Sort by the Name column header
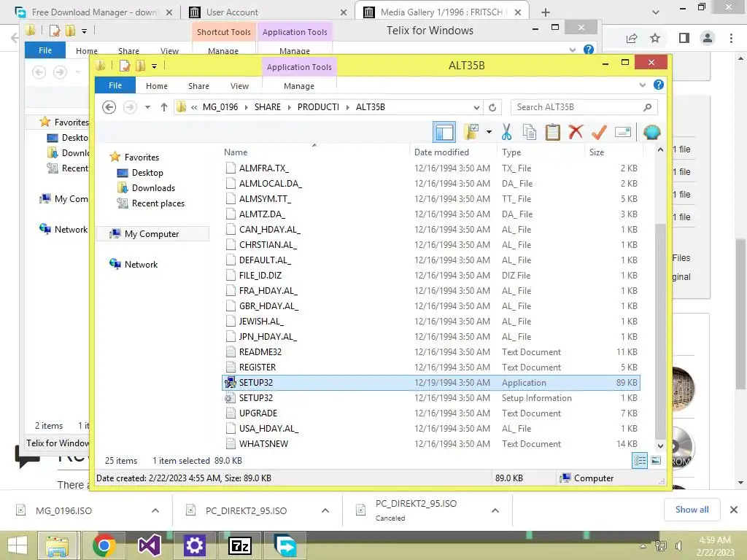747x560 pixels. [x=314, y=152]
